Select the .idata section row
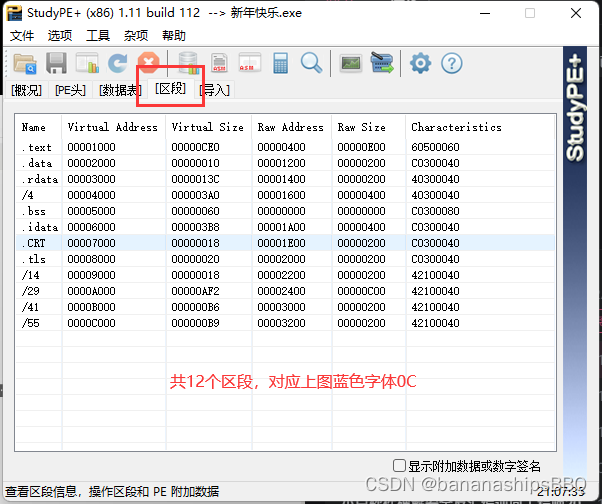 pyautogui.click(x=285, y=227)
